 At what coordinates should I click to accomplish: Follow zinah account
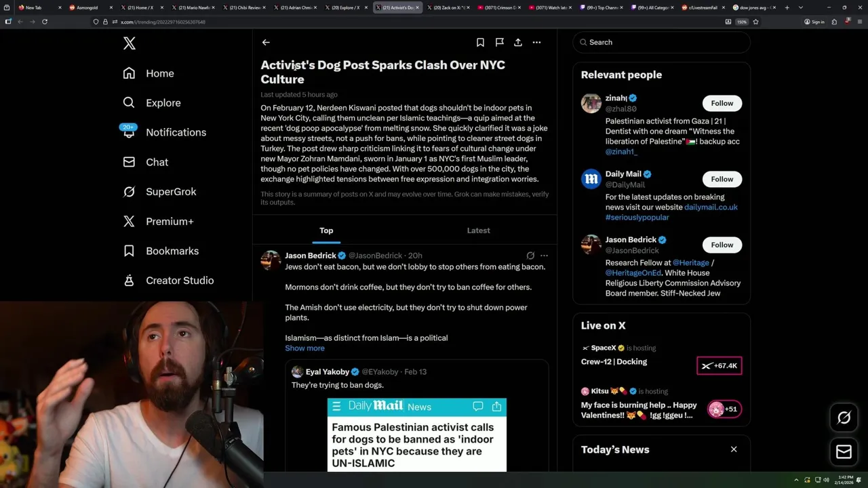(722, 103)
